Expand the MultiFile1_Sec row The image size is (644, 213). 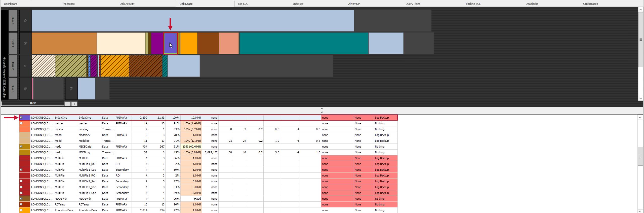click(x=21, y=170)
